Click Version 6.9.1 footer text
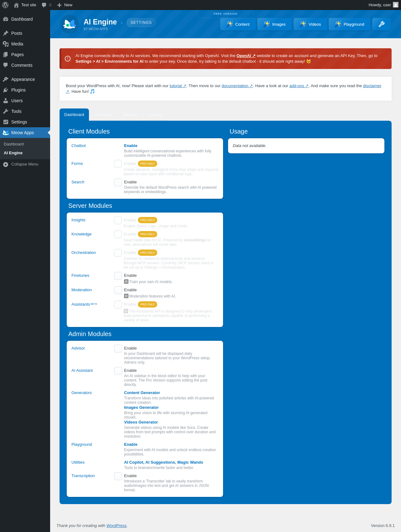The width and height of the screenshot is (401, 532). (383, 526)
